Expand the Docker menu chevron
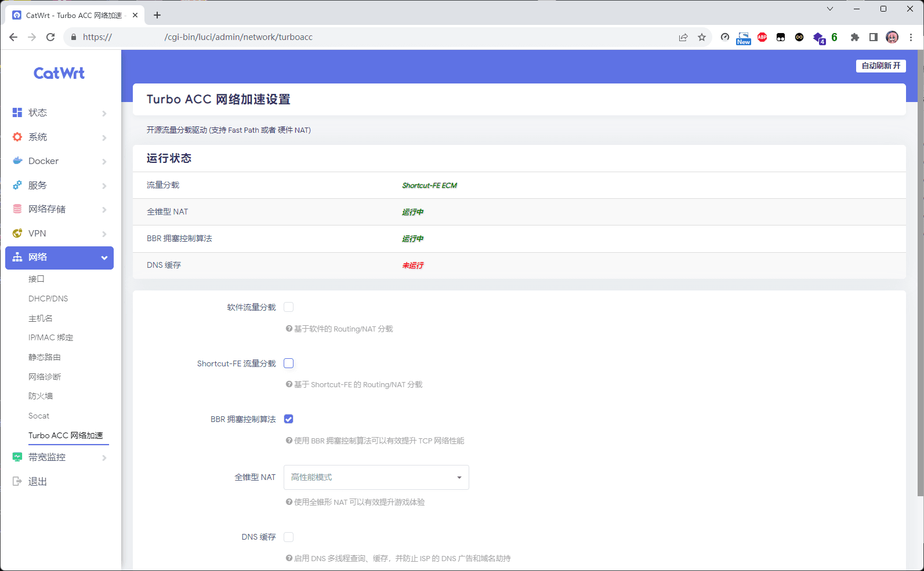924x571 pixels. [x=104, y=162]
